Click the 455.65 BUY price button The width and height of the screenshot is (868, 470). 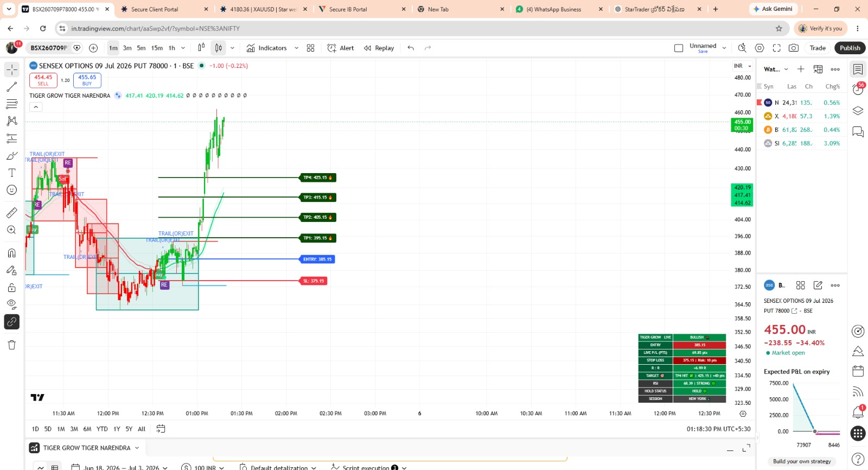point(87,80)
